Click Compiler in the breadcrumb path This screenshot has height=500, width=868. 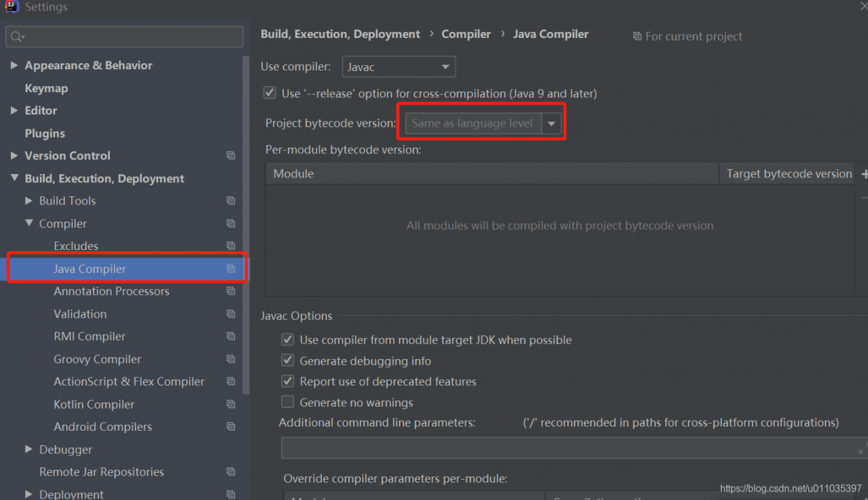coord(466,34)
